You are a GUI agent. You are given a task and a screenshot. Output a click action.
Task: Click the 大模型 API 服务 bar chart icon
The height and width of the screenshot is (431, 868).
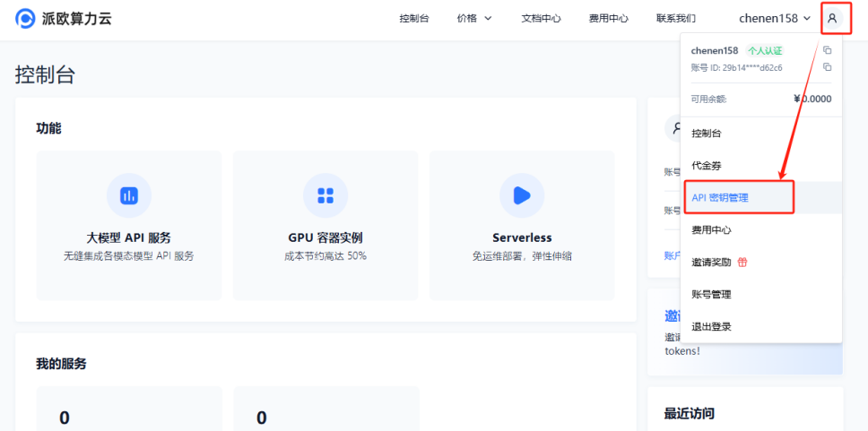click(x=128, y=195)
